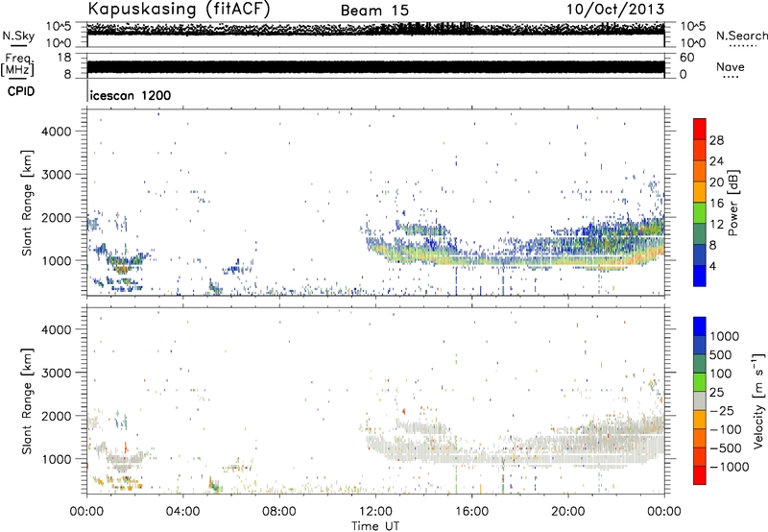Click the 08:00 time tick label
Viewport: 768px width, 532px height.
pos(278,512)
